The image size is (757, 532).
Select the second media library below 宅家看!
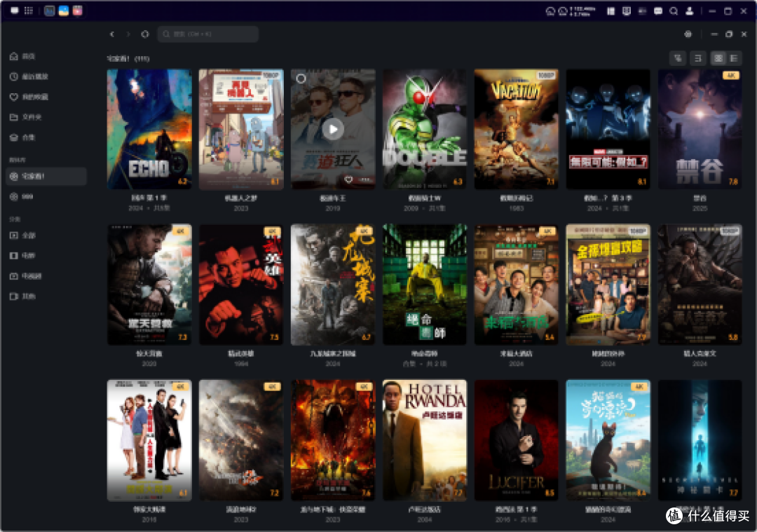click(46, 196)
